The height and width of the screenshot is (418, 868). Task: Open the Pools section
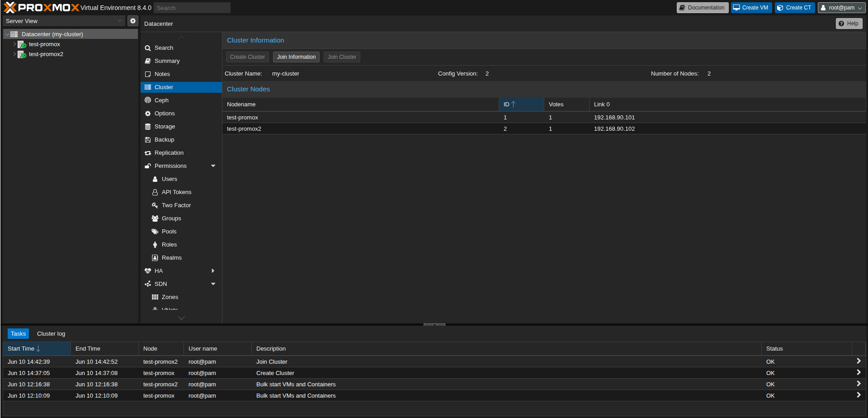pos(169,231)
